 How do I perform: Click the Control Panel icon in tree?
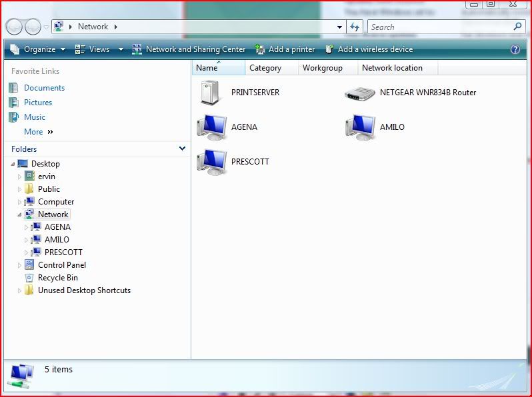(x=29, y=265)
